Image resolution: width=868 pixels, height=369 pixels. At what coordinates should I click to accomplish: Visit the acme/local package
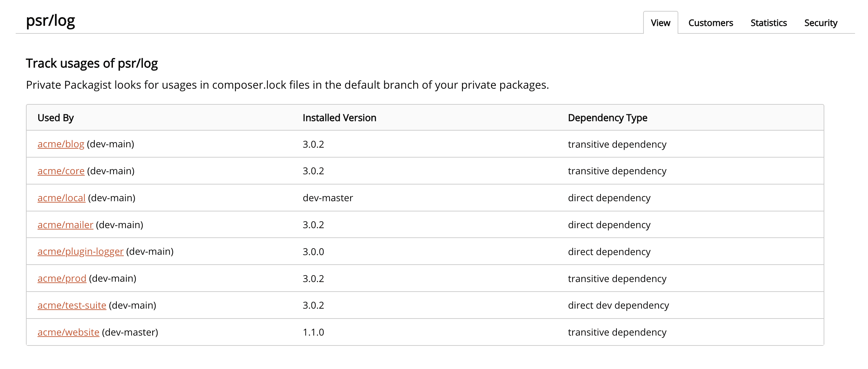point(61,198)
